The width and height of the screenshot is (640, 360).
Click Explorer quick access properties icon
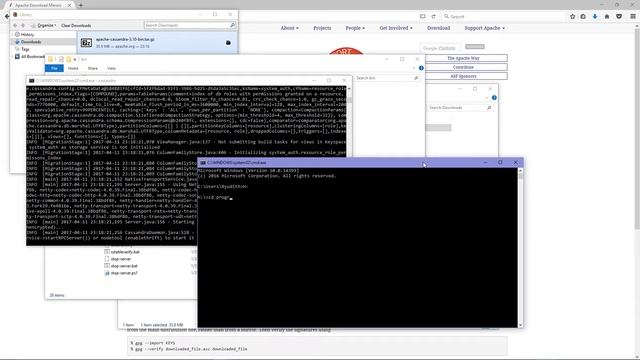point(61,59)
